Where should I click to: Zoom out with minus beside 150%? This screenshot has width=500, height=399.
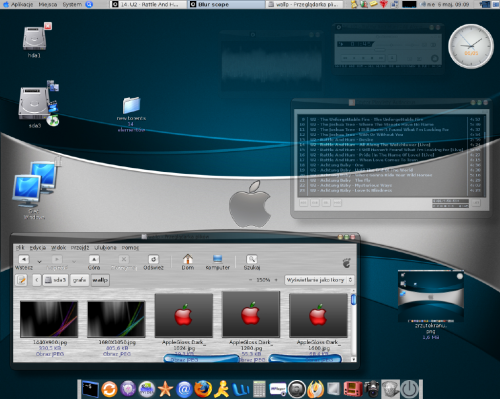[x=250, y=280]
